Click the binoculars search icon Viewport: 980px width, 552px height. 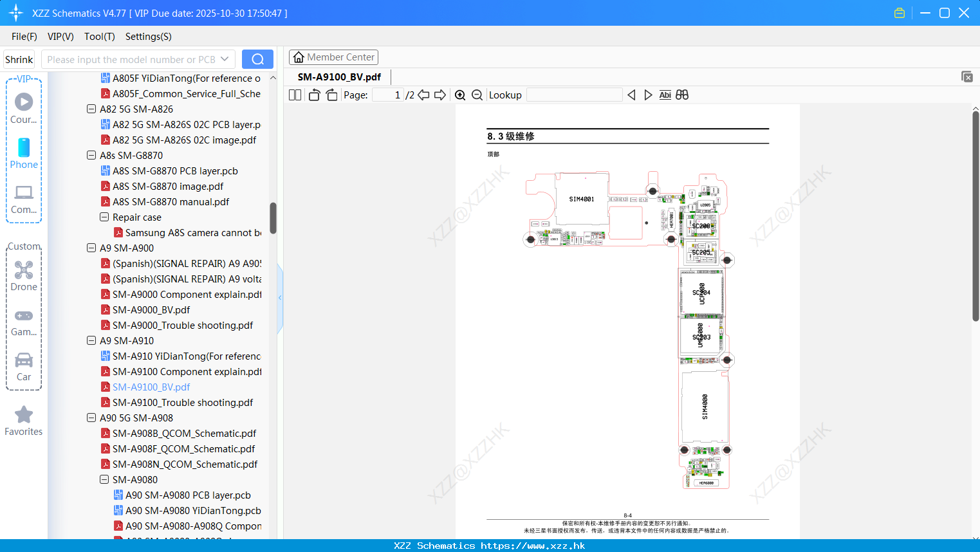682,95
